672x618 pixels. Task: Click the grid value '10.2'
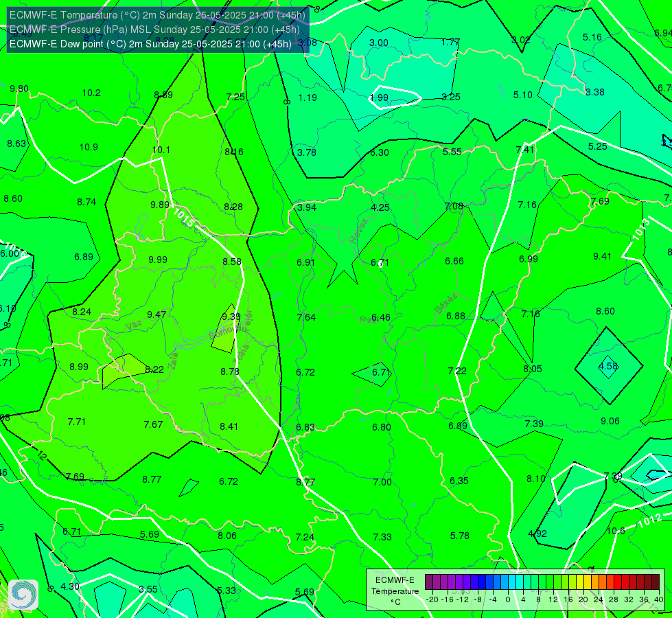point(91,93)
